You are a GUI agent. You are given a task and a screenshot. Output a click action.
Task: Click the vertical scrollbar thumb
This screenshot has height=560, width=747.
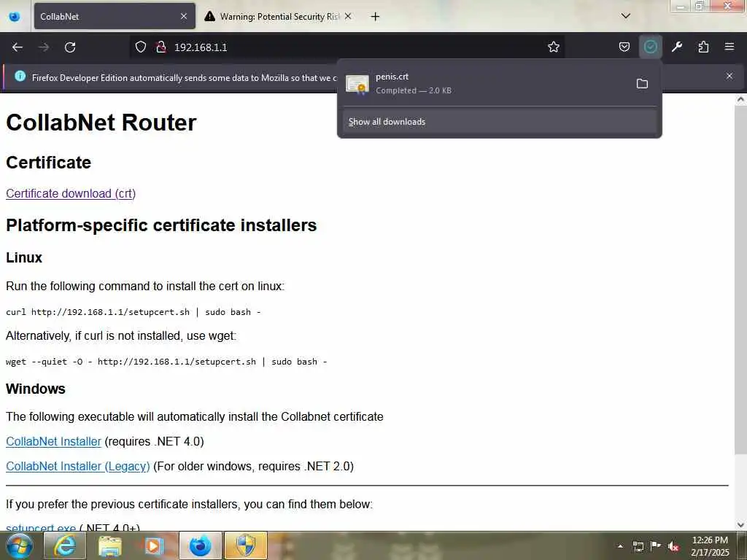pyautogui.click(x=740, y=280)
